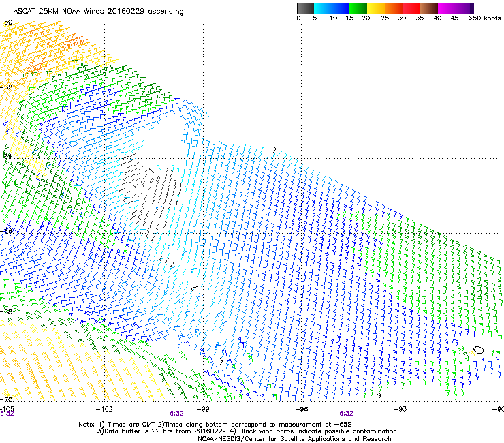Image resolution: width=504 pixels, height=443 pixels.
Task: Click the '45' label under the color bar
Action: [x=454, y=18]
